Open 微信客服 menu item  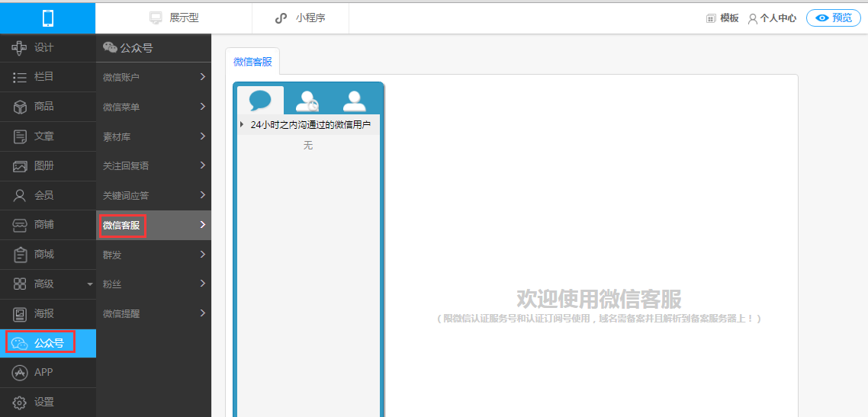(154, 225)
